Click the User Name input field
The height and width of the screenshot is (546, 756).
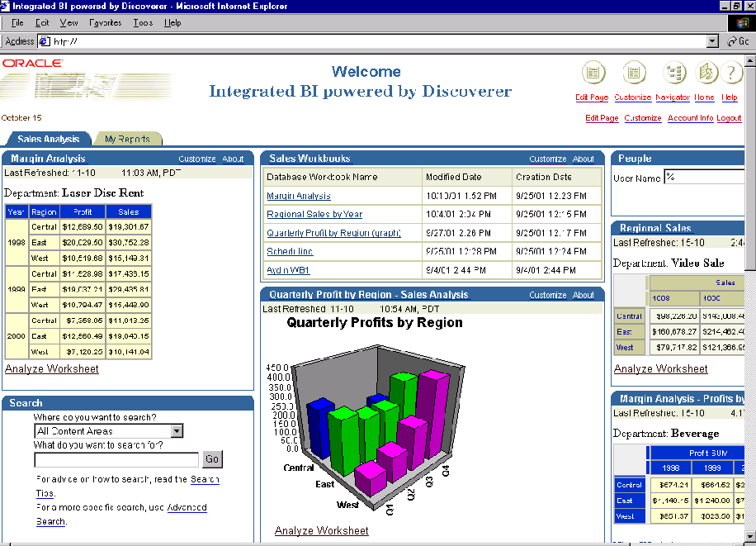click(x=704, y=177)
